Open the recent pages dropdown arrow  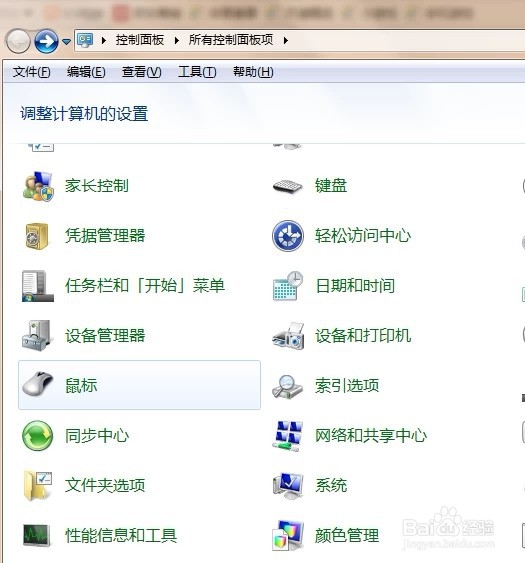click(x=66, y=42)
